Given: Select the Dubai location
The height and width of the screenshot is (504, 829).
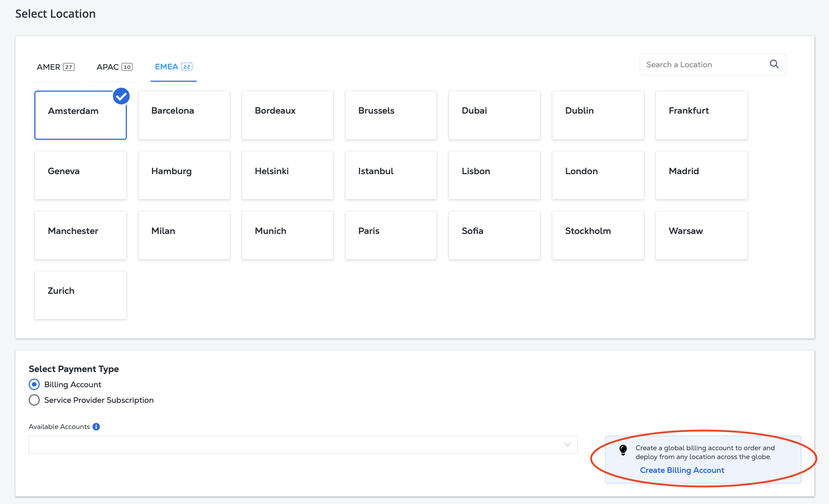Looking at the screenshot, I should (494, 115).
